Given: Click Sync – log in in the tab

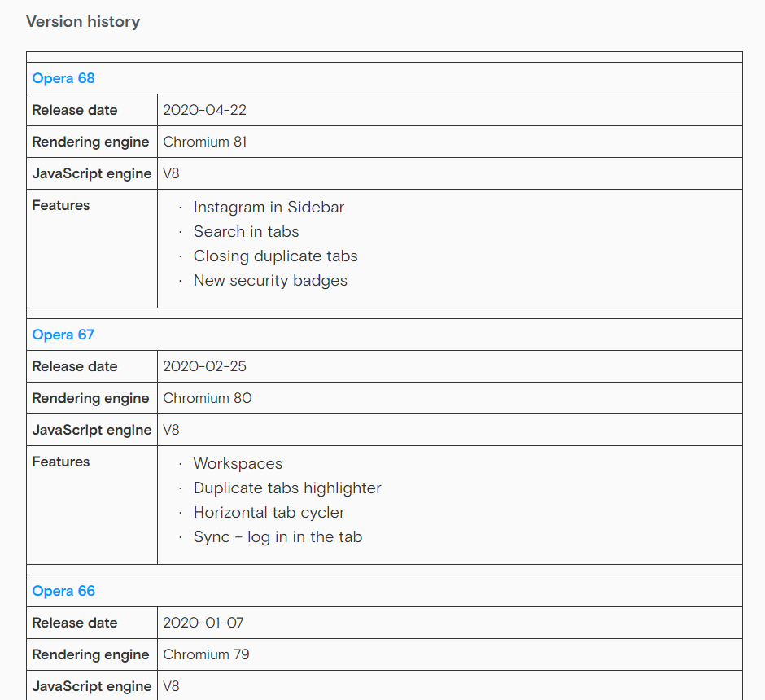Looking at the screenshot, I should tap(278, 536).
